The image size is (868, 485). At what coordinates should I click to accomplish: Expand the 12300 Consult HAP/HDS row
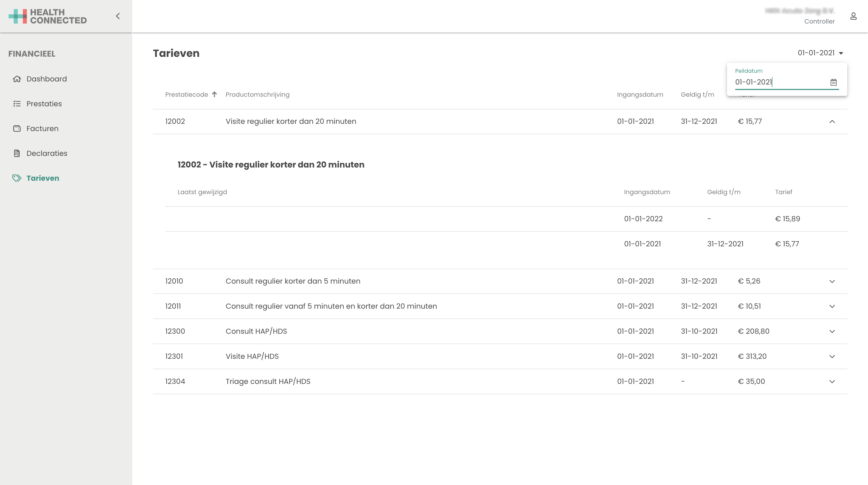click(832, 331)
